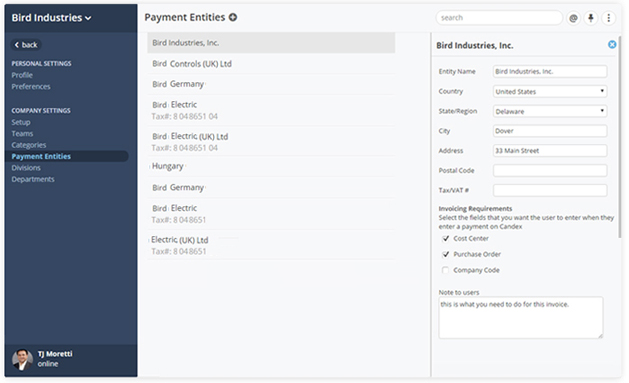
Task: Click TJ Moretti user name
Action: pos(55,354)
